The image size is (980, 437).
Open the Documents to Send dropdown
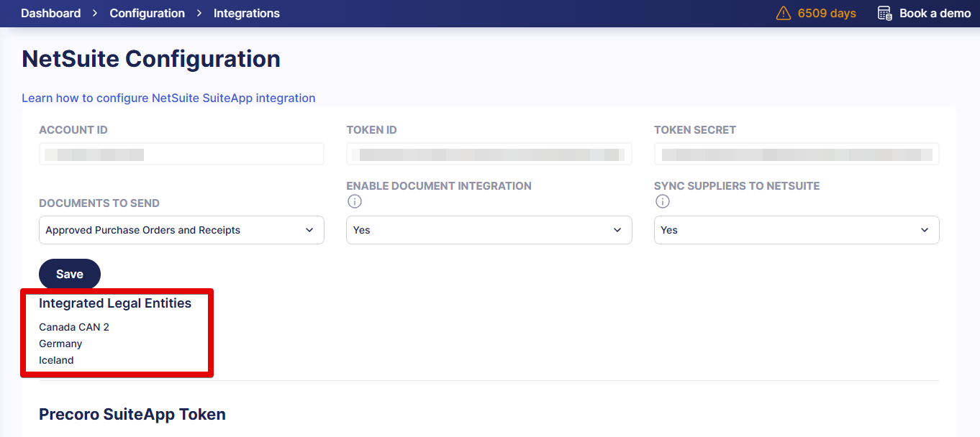(x=181, y=230)
